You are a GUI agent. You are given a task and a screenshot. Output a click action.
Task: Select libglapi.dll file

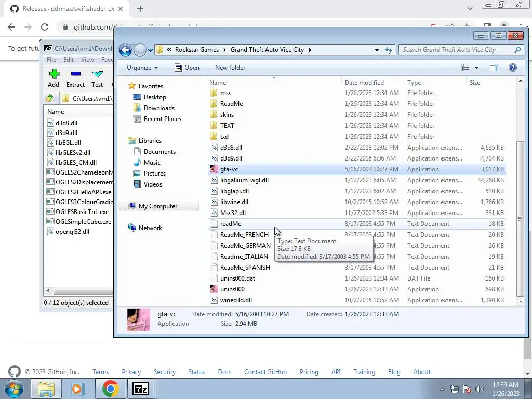356,191
